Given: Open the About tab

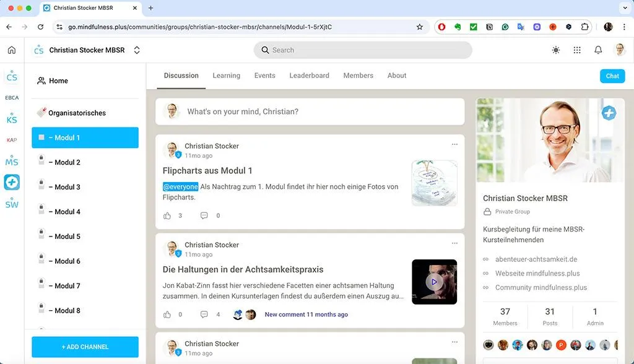Looking at the screenshot, I should tap(397, 76).
